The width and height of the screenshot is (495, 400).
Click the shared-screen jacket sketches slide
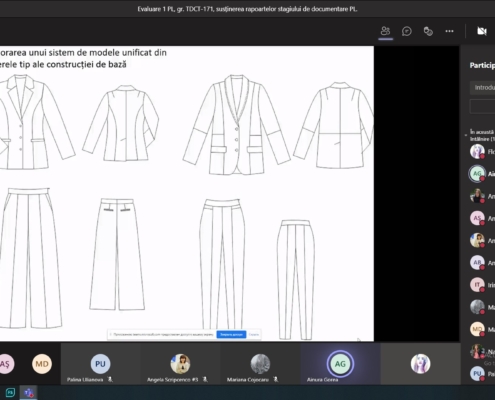187,193
